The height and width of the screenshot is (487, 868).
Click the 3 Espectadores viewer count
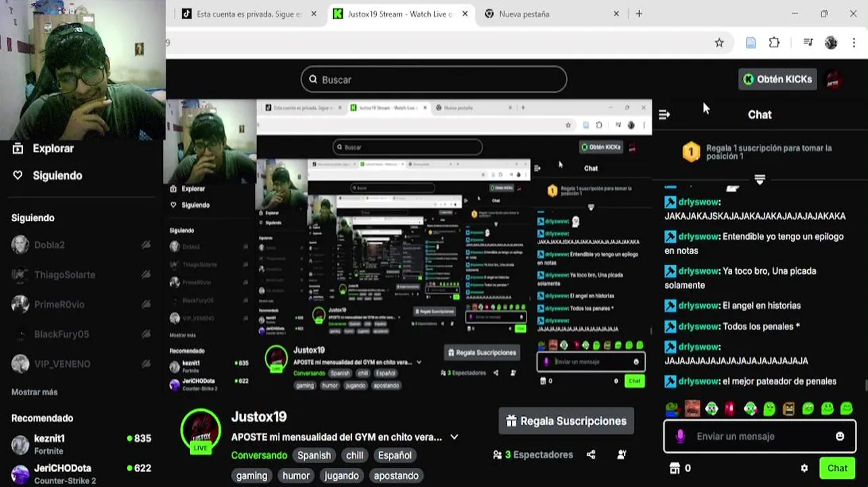(x=532, y=455)
